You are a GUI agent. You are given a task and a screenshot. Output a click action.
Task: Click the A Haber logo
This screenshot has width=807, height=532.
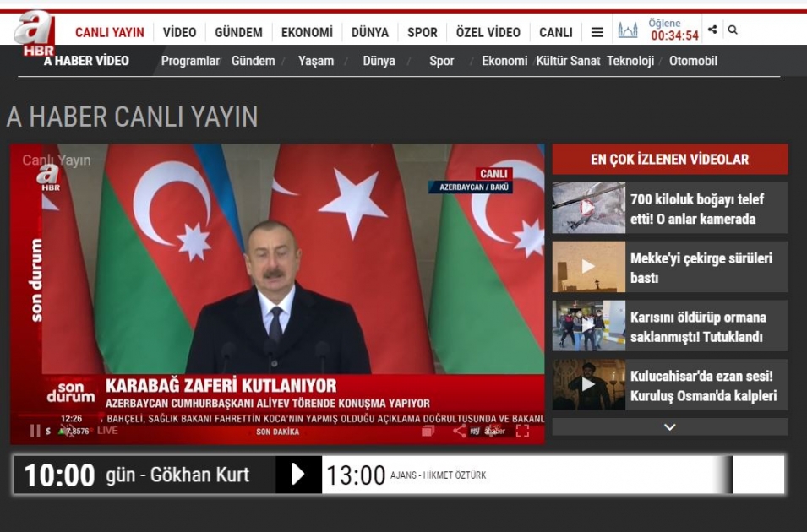pos(35,34)
